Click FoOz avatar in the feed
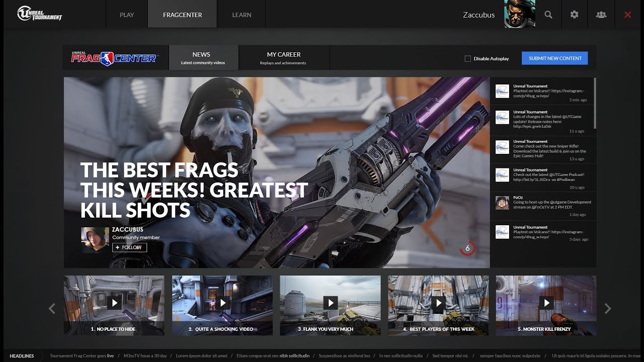Image resolution: width=644 pixels, height=362 pixels. (x=502, y=203)
